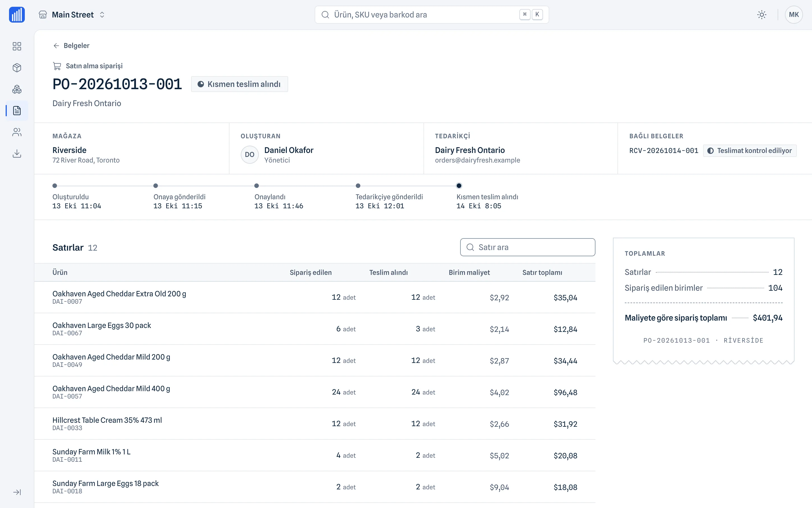812x508 pixels.
Task: Expand the sidebar with the arrow icon
Action: [17, 492]
